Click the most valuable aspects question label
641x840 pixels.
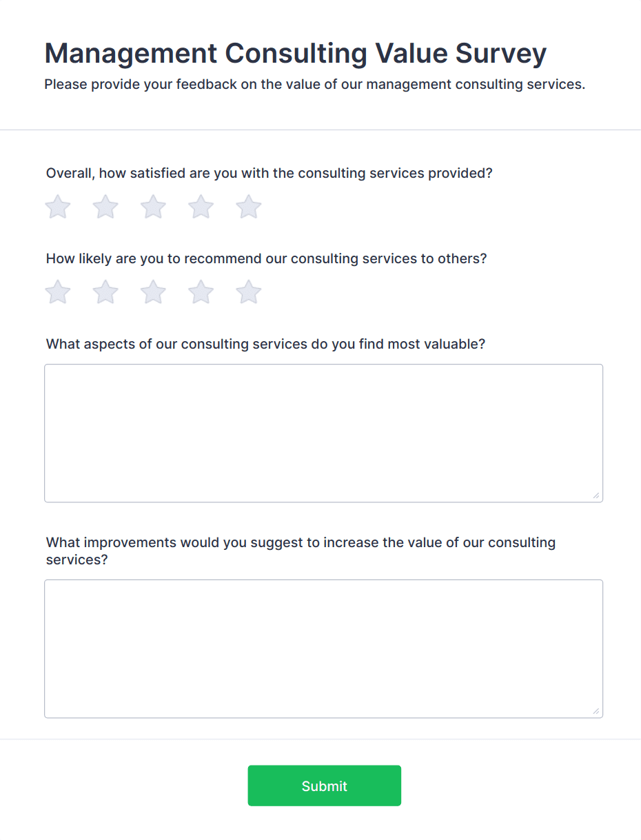[265, 344]
